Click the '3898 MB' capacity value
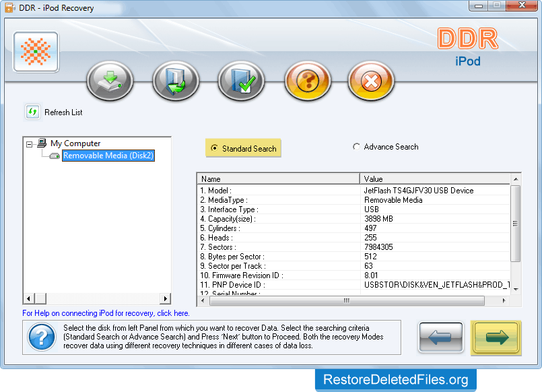The width and height of the screenshot is (542, 392). [x=378, y=219]
